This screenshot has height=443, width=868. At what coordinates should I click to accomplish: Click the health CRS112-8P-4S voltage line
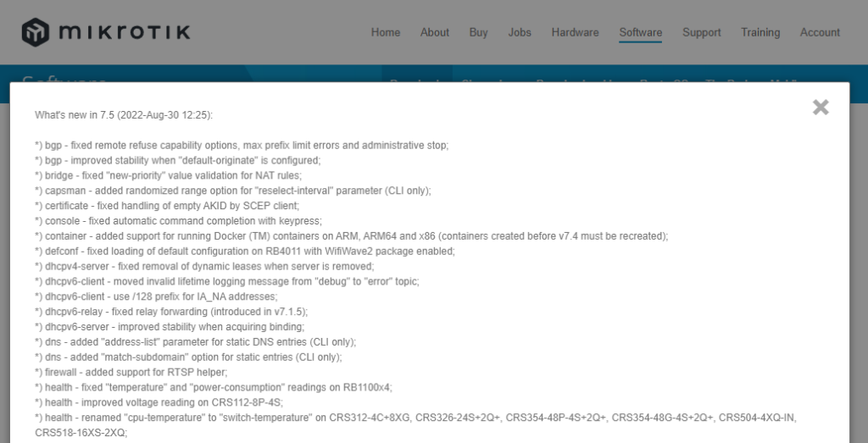click(159, 402)
